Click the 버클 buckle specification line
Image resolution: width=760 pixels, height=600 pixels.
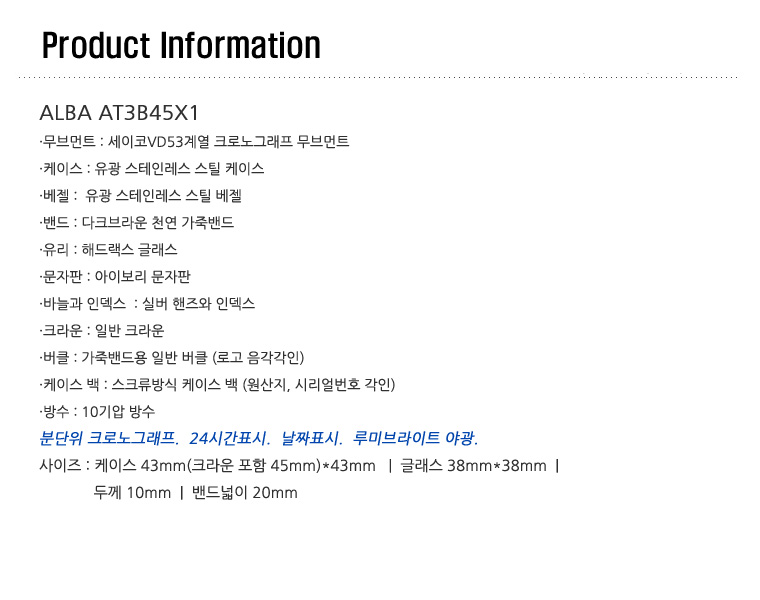[172, 358]
